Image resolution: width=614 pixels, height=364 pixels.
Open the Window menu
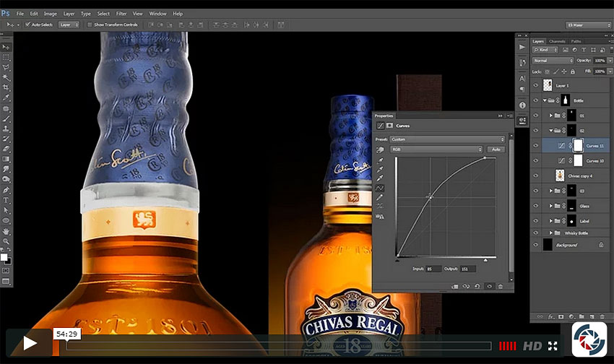[x=157, y=13]
